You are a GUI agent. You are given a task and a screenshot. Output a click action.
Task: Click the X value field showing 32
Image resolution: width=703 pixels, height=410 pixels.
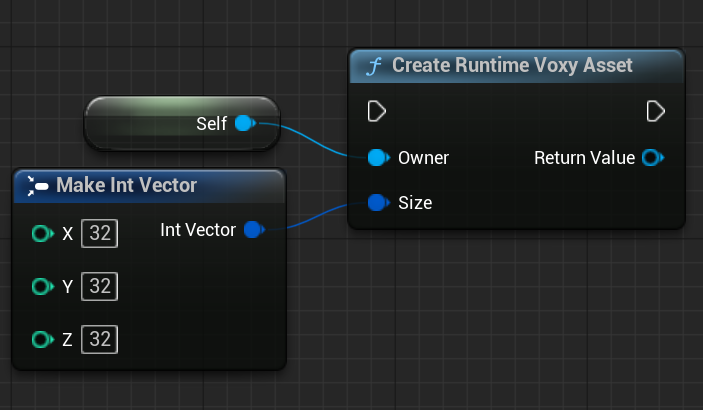click(x=99, y=234)
